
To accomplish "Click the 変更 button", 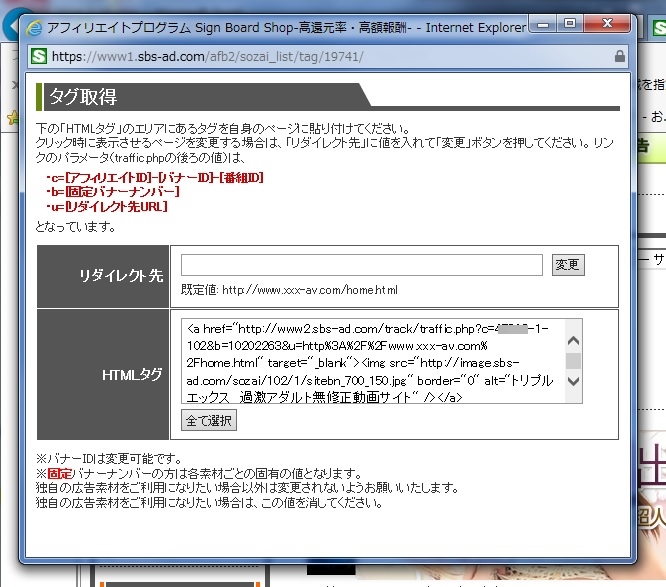I will pos(568,265).
